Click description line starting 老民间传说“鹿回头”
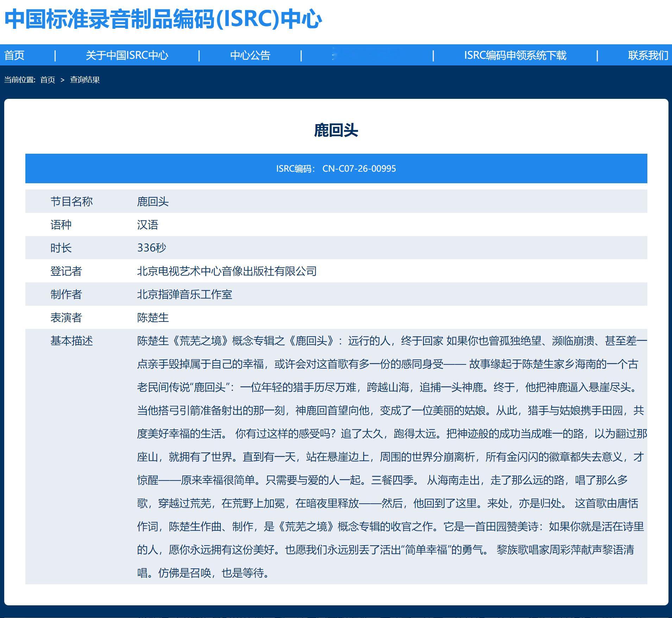The image size is (672, 618). coord(388,387)
